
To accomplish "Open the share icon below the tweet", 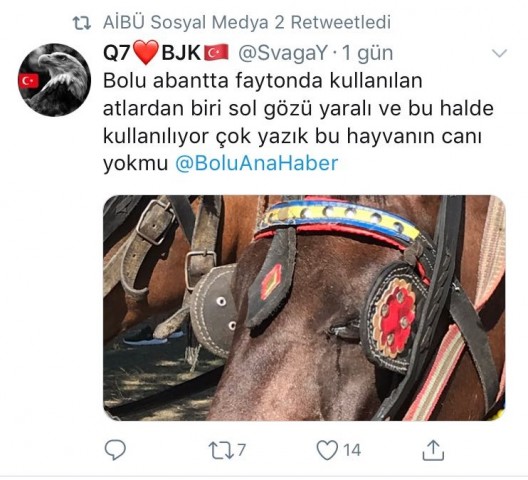I will [x=433, y=450].
